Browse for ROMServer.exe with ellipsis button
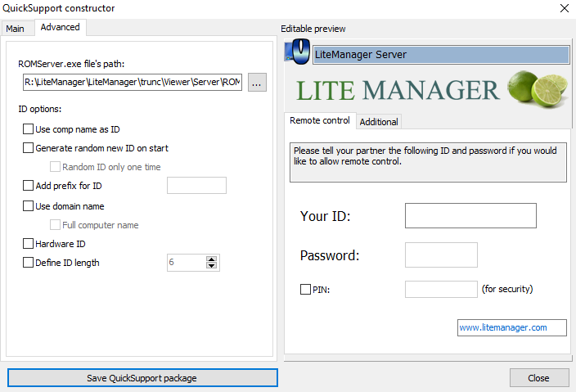576x392 pixels. pyautogui.click(x=257, y=82)
